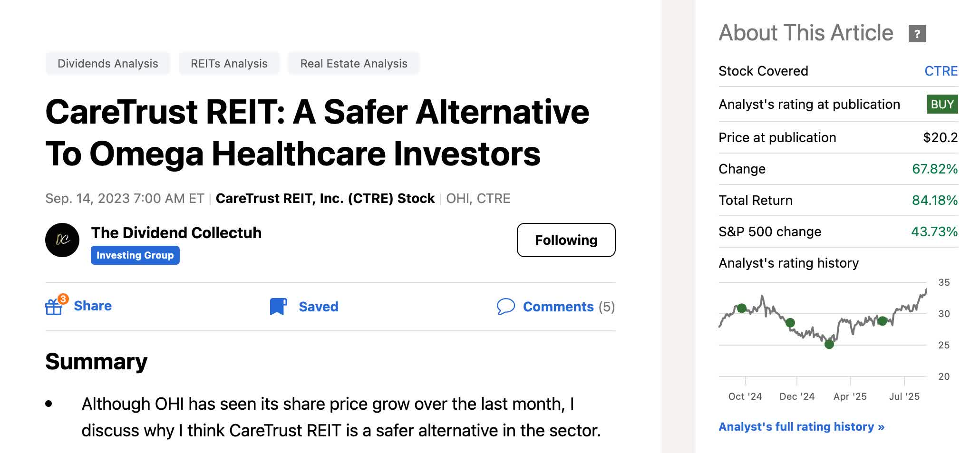Select the Real Estate Analysis tag
980x453 pixels.
click(x=353, y=63)
